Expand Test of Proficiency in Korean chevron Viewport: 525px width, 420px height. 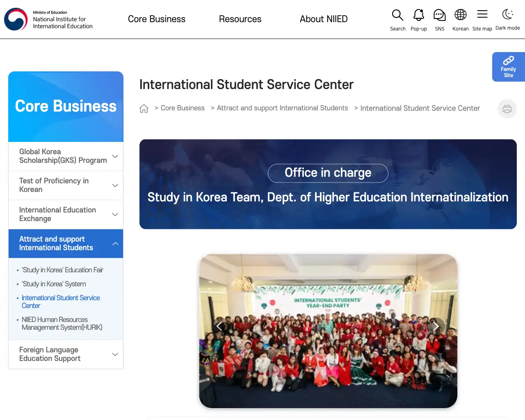115,185
